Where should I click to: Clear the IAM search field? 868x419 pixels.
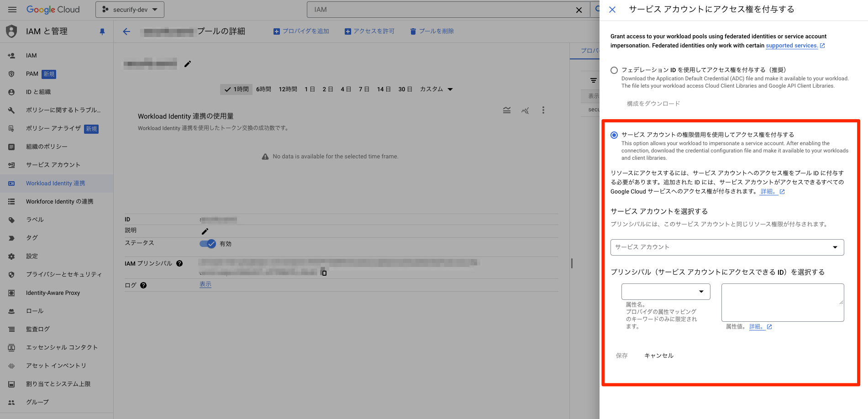coord(579,10)
